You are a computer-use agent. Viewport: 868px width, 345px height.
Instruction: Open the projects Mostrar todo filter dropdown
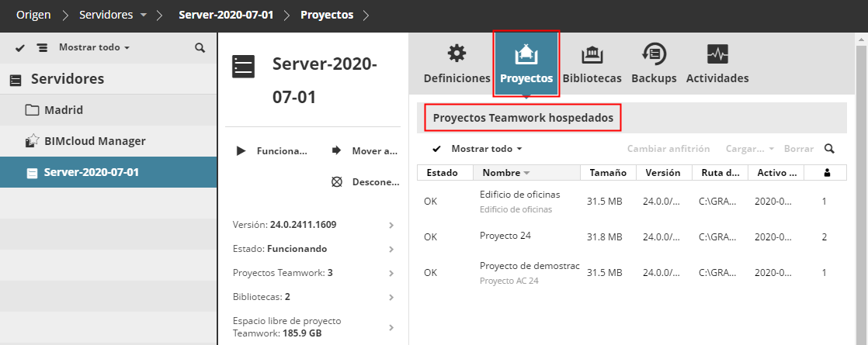[487, 149]
